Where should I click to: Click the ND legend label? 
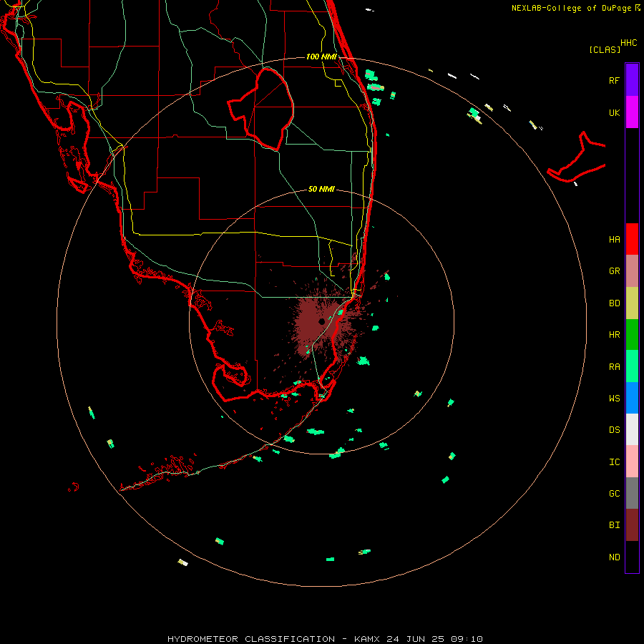614,557
